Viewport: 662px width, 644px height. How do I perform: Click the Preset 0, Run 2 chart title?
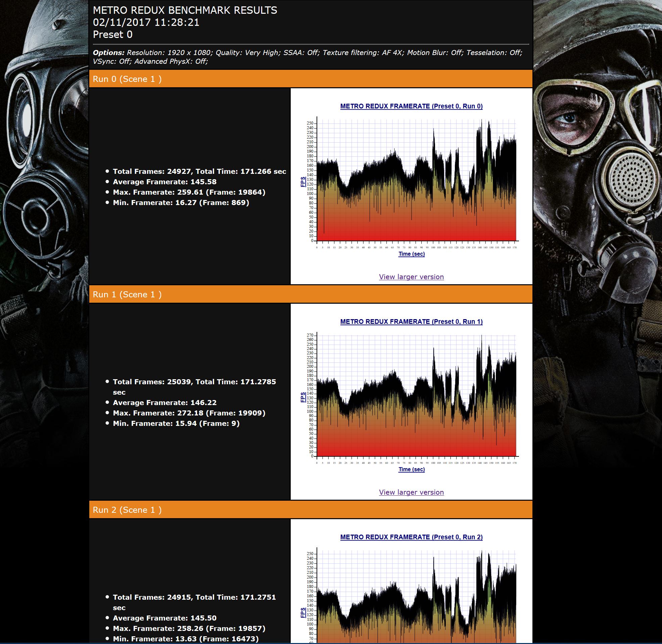pyautogui.click(x=411, y=537)
